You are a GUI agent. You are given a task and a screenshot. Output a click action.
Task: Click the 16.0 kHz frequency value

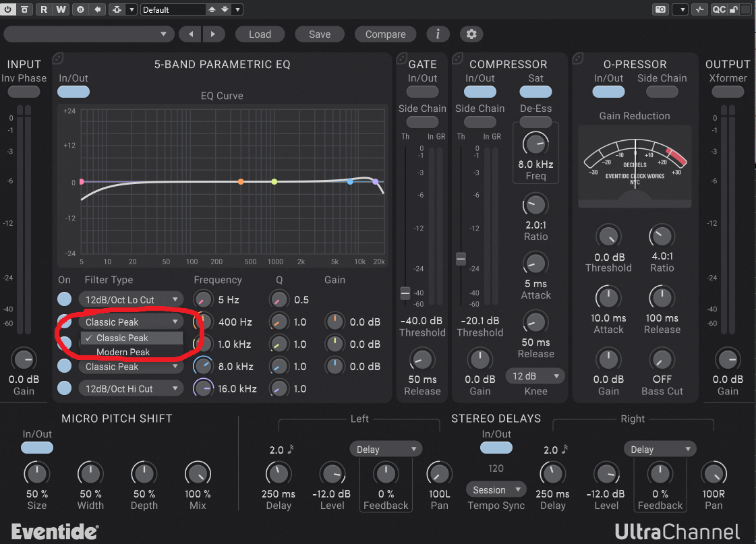[237, 388]
